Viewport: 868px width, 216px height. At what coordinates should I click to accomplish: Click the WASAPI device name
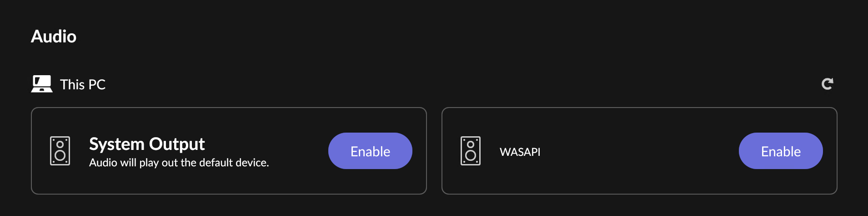click(x=520, y=152)
